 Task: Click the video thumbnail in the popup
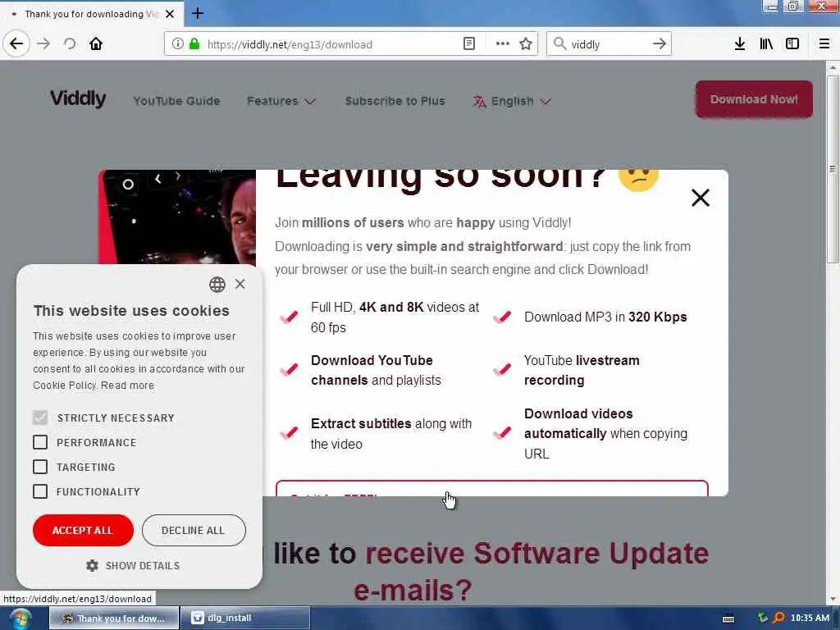(177, 217)
